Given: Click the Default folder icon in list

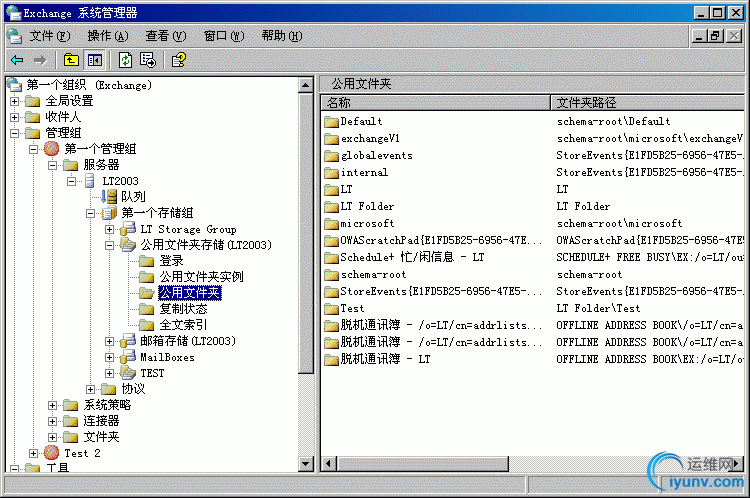Looking at the screenshot, I should (x=331, y=122).
